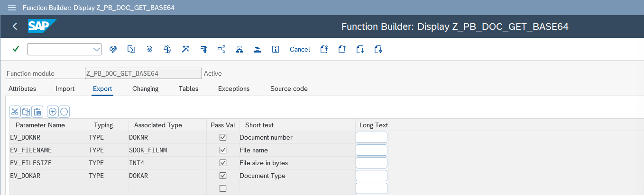644x195 pixels.
Task: Toggle Pass Value checkbox for EV_FILESIZE
Action: coord(223,163)
